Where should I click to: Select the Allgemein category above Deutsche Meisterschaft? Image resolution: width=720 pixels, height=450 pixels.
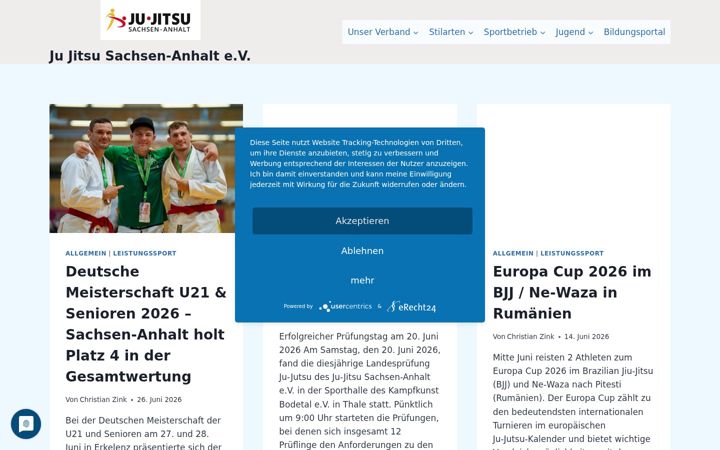point(86,253)
